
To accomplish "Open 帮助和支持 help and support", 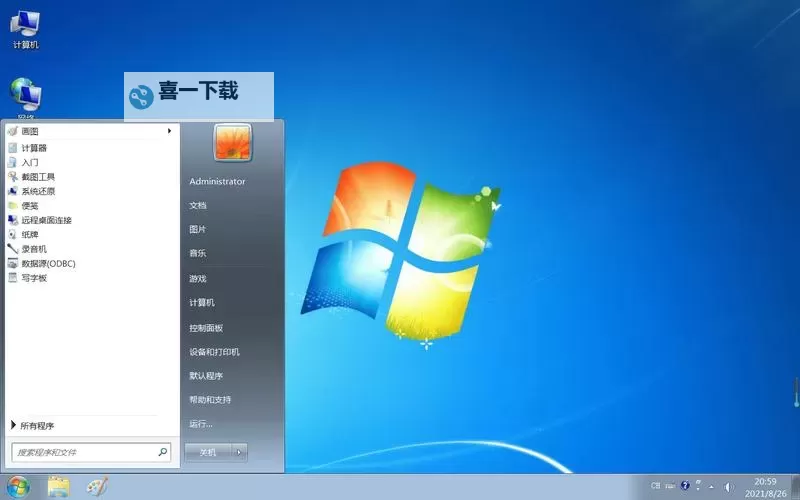I will pos(210,400).
